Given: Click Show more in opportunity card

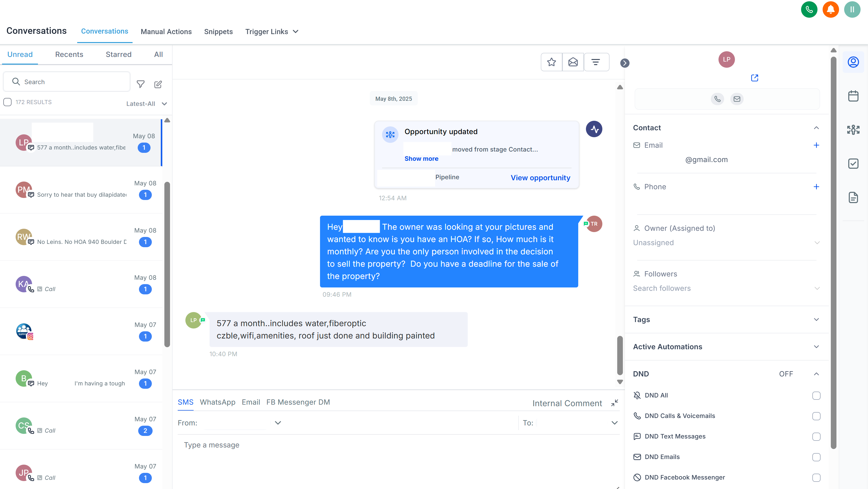Looking at the screenshot, I should pos(421,159).
